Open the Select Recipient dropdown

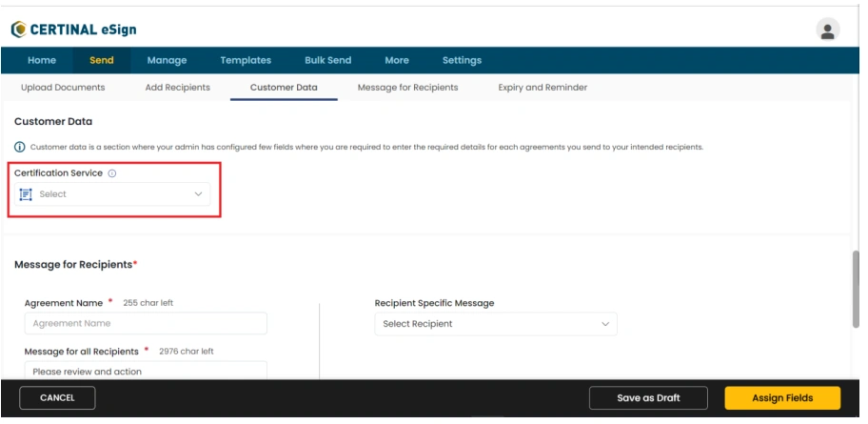496,324
